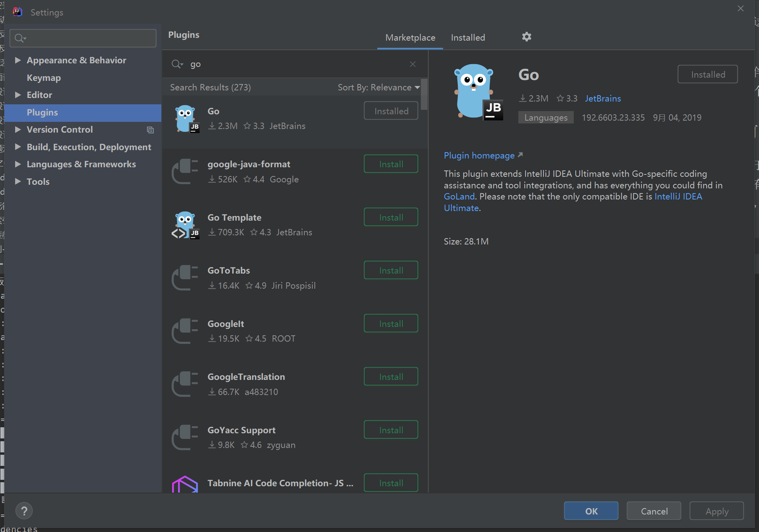Click the GoYacc Support plugin icon
Image resolution: width=759 pixels, height=532 pixels.
click(x=185, y=437)
